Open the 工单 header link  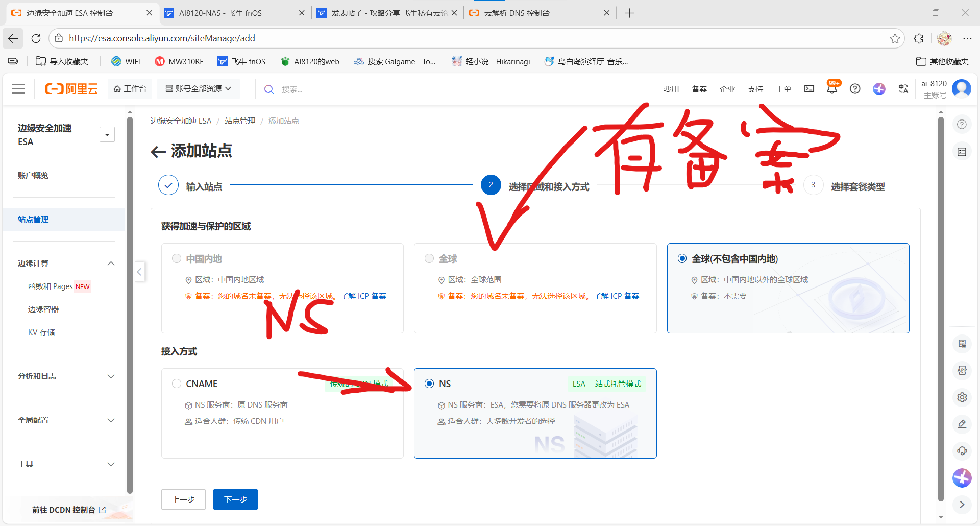[783, 89]
